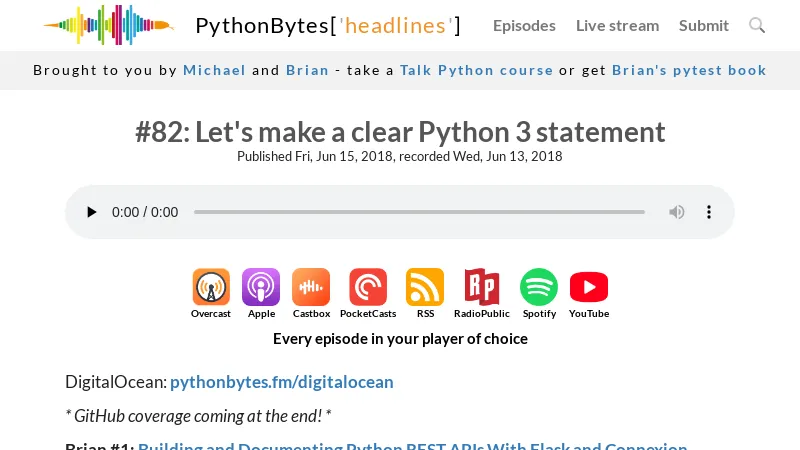
Task: Play the episode audio
Action: coord(92,212)
